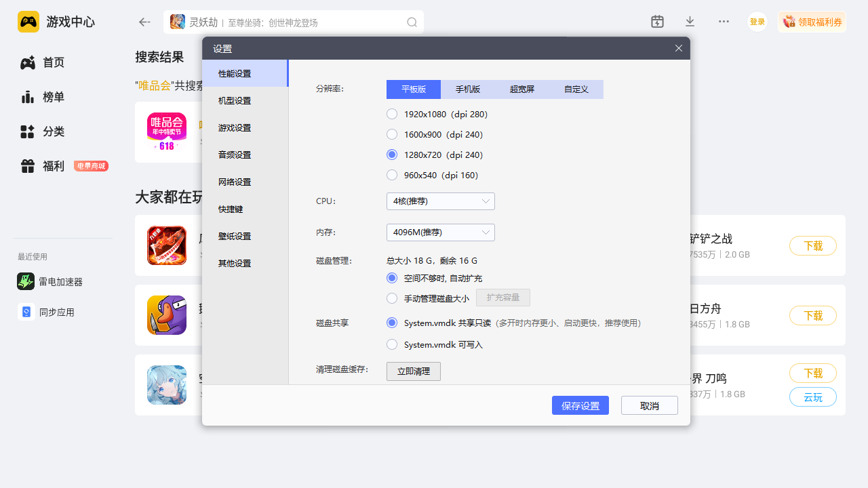Choose 960x540 (dpi 160) resolution
The image size is (868, 488).
click(392, 175)
